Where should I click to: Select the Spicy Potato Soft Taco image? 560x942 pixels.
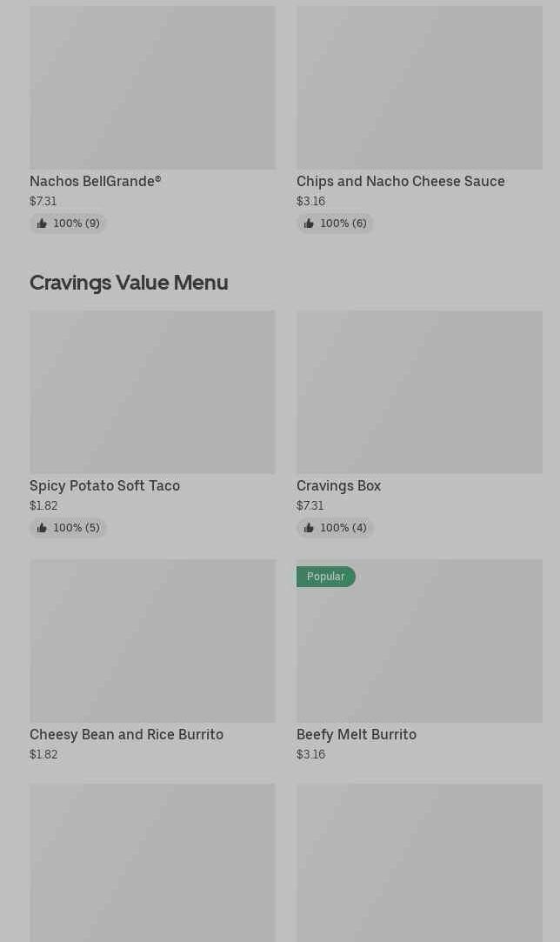pos(152,392)
